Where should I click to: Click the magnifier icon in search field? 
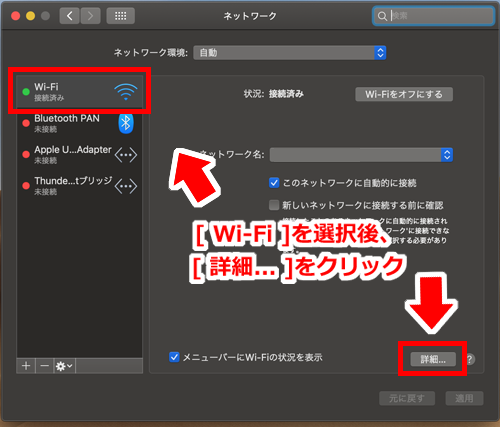tap(382, 16)
